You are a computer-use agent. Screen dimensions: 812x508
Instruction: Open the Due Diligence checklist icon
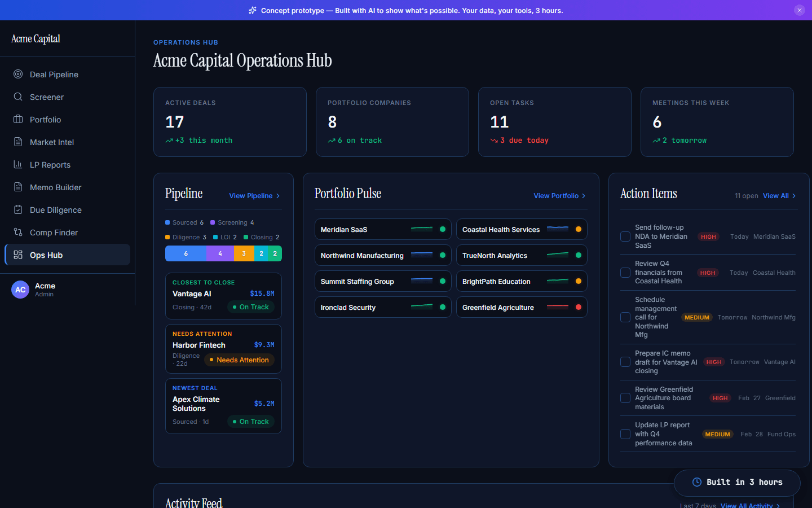pyautogui.click(x=17, y=209)
